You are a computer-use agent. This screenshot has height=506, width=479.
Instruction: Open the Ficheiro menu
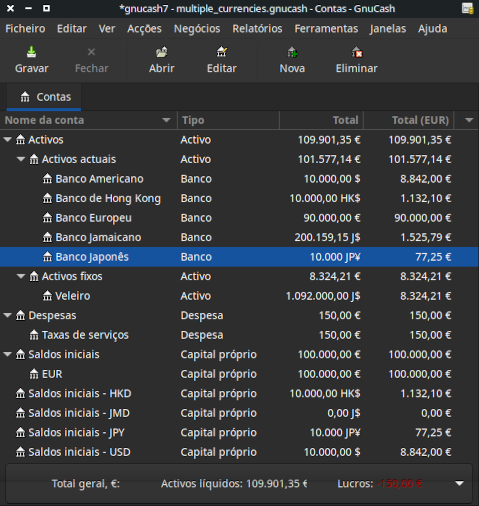click(x=25, y=29)
